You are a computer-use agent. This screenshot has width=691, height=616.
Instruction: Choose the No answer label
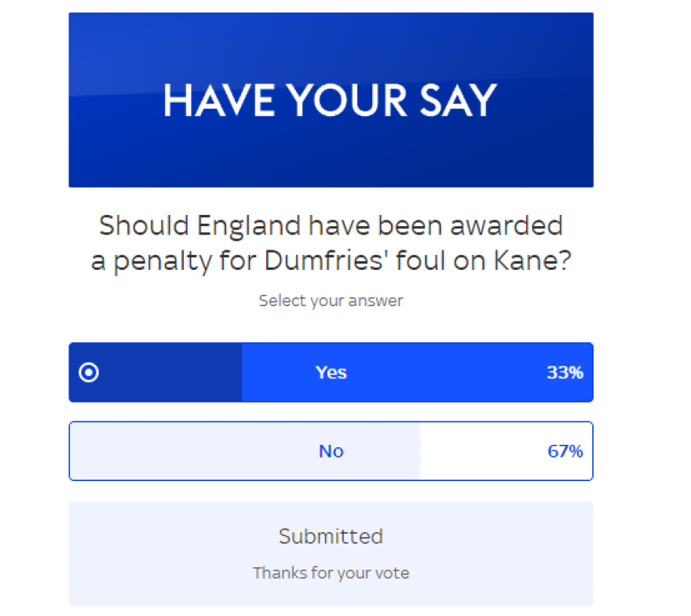click(x=331, y=451)
